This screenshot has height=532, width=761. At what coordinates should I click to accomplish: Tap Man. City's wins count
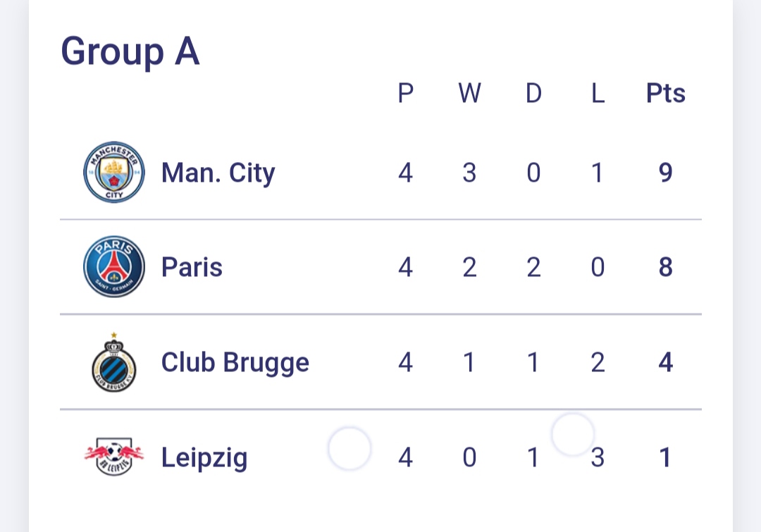point(469,173)
